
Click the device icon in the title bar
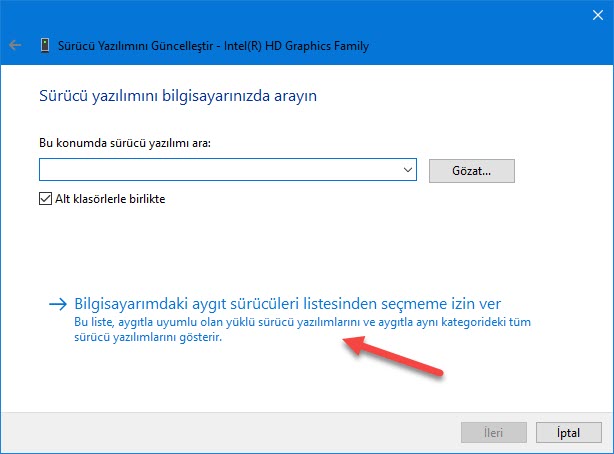pyautogui.click(x=45, y=45)
